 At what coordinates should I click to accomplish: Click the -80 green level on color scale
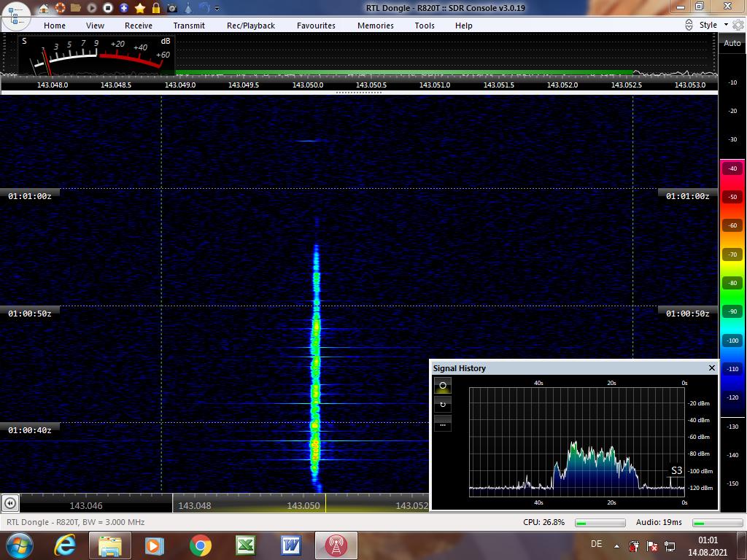point(732,283)
